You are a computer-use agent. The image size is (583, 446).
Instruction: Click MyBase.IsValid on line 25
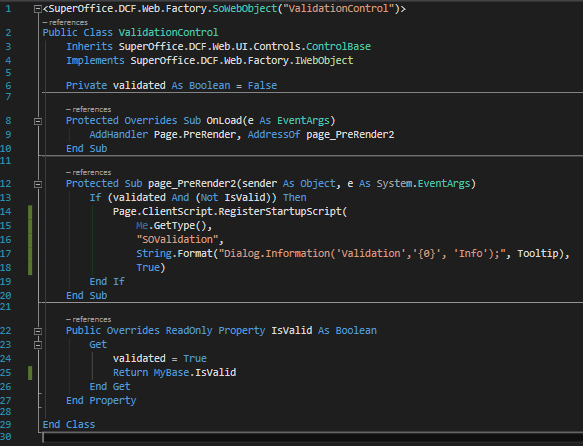[x=195, y=373]
